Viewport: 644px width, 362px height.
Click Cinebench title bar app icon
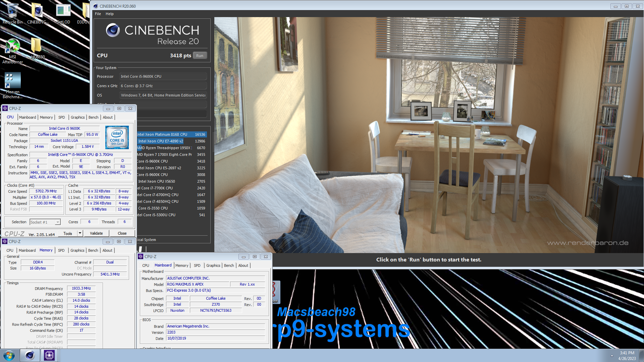[x=96, y=6]
